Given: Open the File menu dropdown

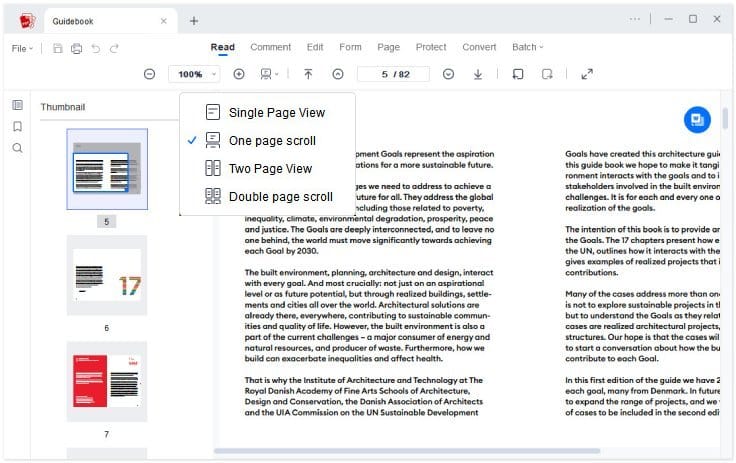Looking at the screenshot, I should [x=22, y=48].
